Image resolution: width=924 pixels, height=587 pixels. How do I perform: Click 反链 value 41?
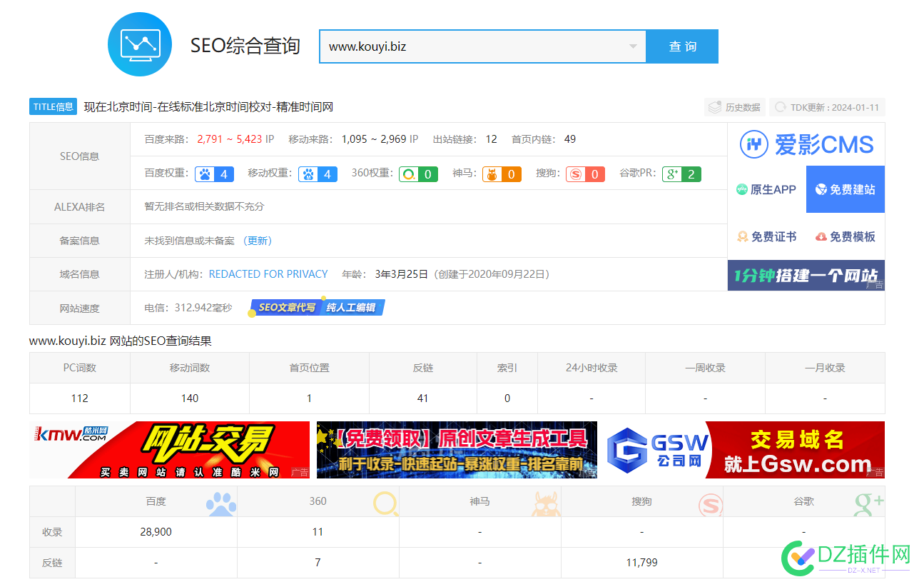[423, 398]
